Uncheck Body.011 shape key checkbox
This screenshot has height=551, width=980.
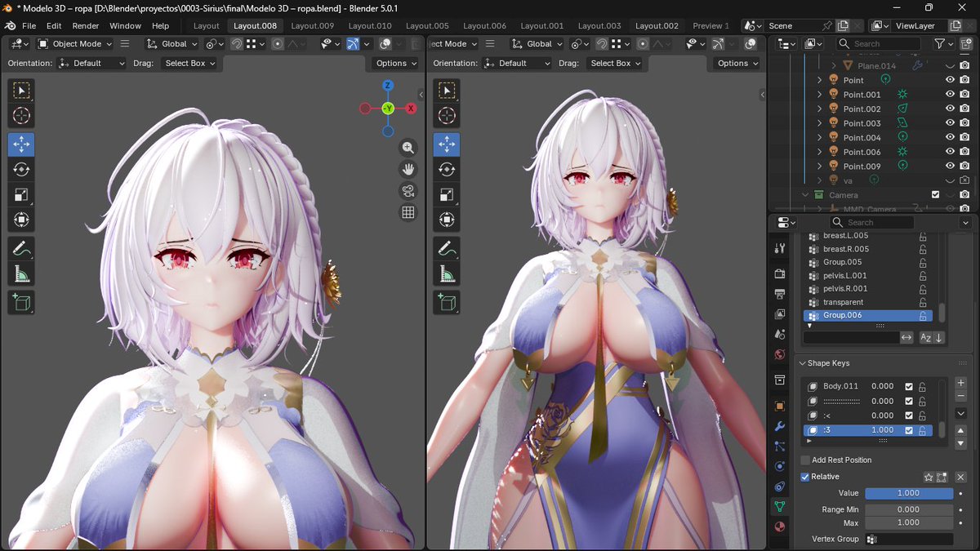pos(909,386)
